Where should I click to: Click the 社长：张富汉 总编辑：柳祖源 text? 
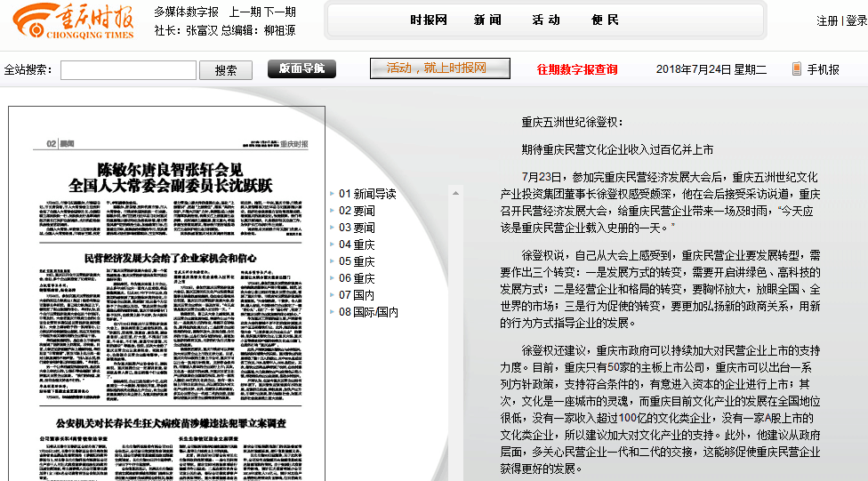pos(225,30)
